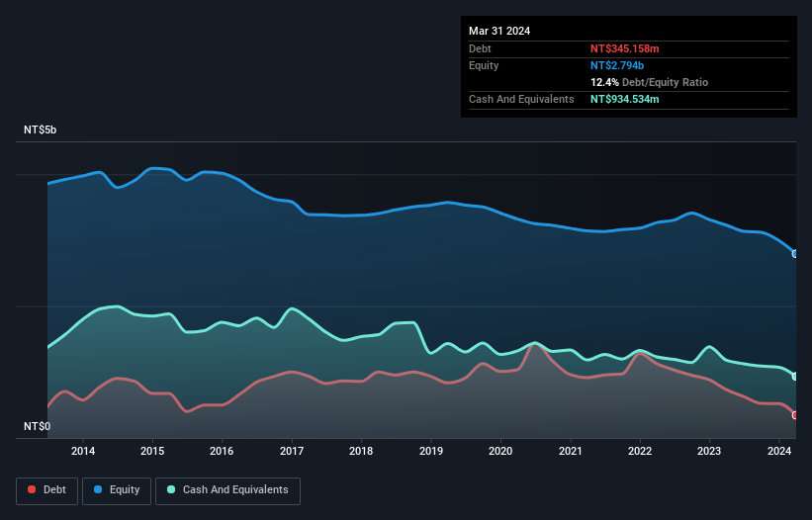Click the red Debt endpoint marker

coord(795,414)
